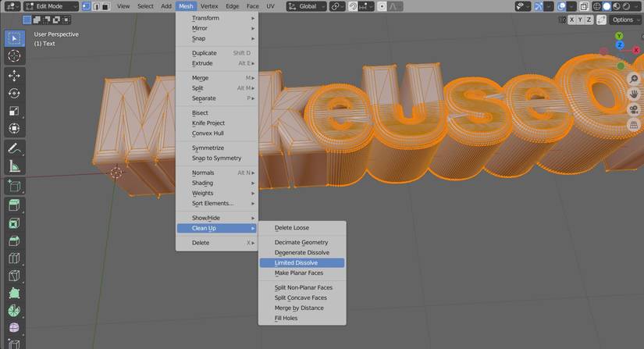Expand the Options dropdown
The width and height of the screenshot is (644, 349).
click(624, 20)
